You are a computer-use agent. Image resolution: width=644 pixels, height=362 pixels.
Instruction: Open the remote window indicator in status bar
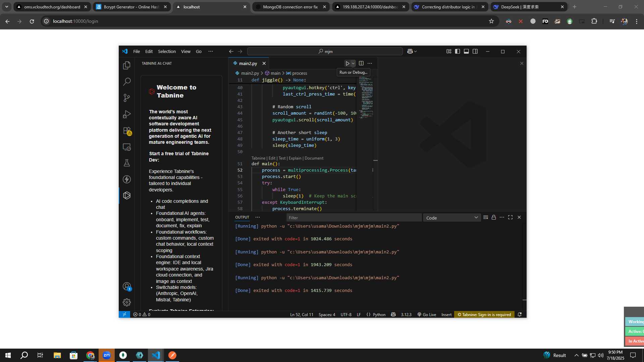click(x=124, y=314)
